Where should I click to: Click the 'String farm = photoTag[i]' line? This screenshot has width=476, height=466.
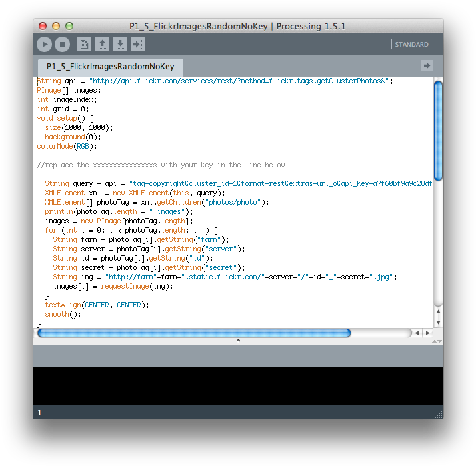coord(141,239)
